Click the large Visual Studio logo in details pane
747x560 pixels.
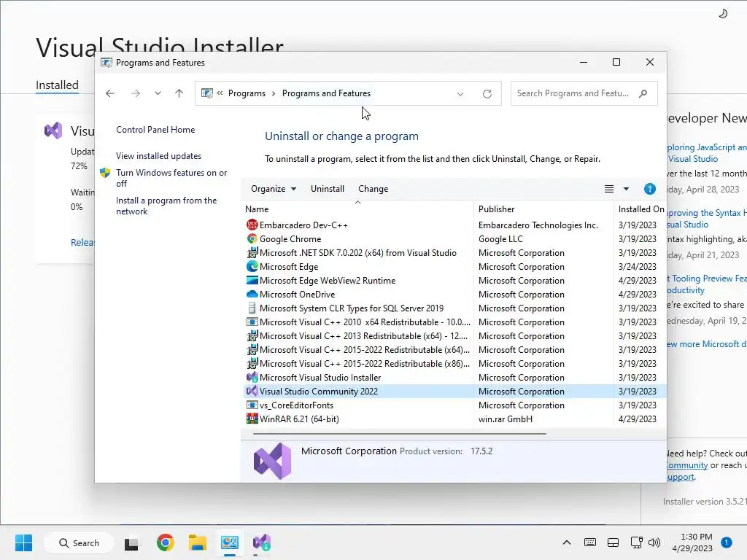[273, 461]
